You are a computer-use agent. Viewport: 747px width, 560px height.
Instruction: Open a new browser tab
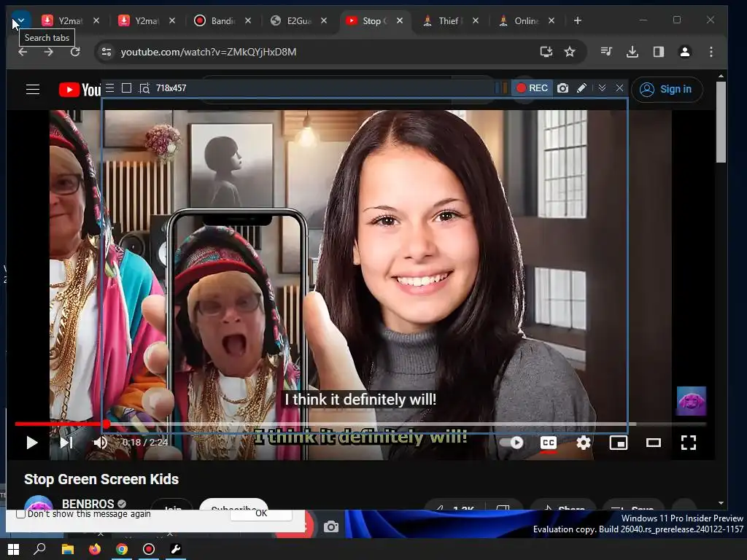578,20
